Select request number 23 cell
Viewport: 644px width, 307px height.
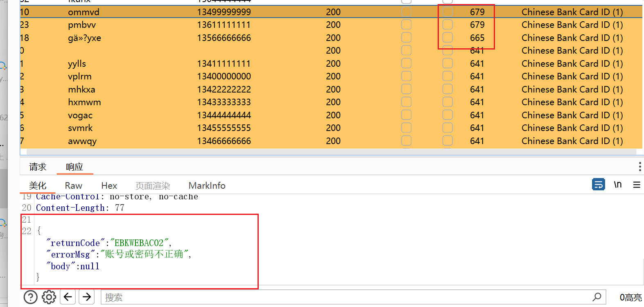pyautogui.click(x=25, y=25)
